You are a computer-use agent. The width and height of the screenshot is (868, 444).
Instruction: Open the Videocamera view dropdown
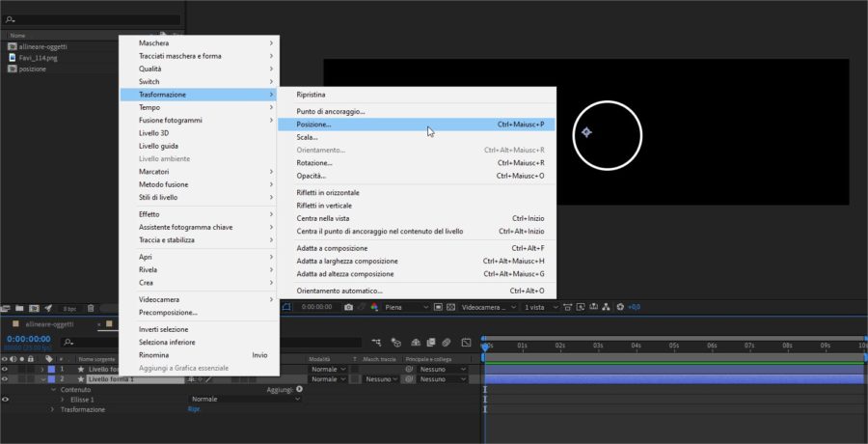coord(488,307)
